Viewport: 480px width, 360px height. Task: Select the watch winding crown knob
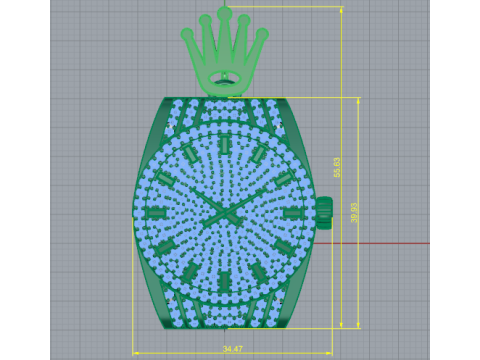324,213
